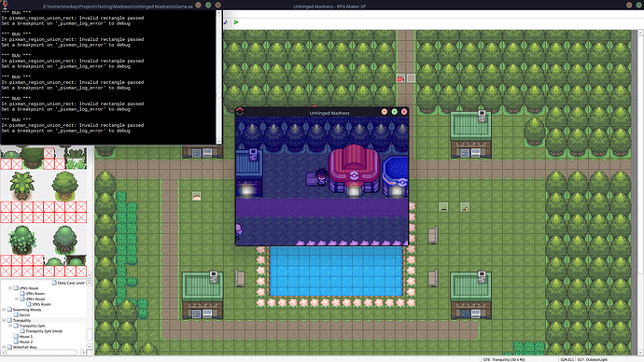
Task: Click the map tree horizontal scroll left arrow
Action: pyautogui.click(x=4, y=352)
